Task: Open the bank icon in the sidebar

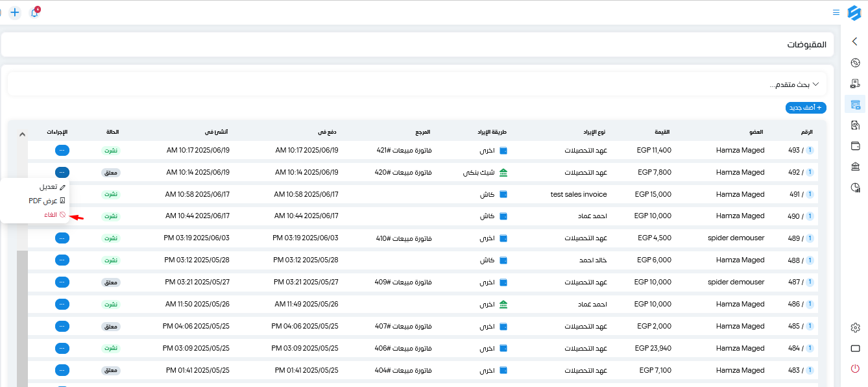Action: coord(855,167)
